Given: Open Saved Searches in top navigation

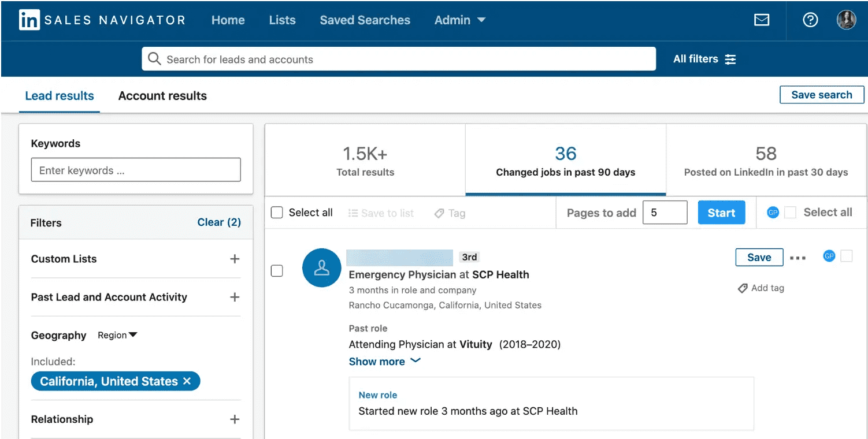Looking at the screenshot, I should pyautogui.click(x=365, y=20).
